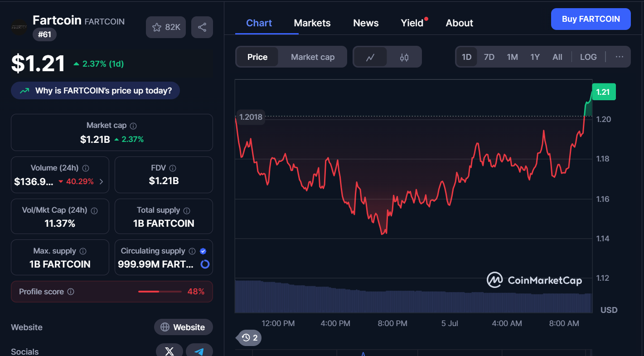The height and width of the screenshot is (356, 644).
Task: Set chart range to 1Y
Action: [535, 57]
